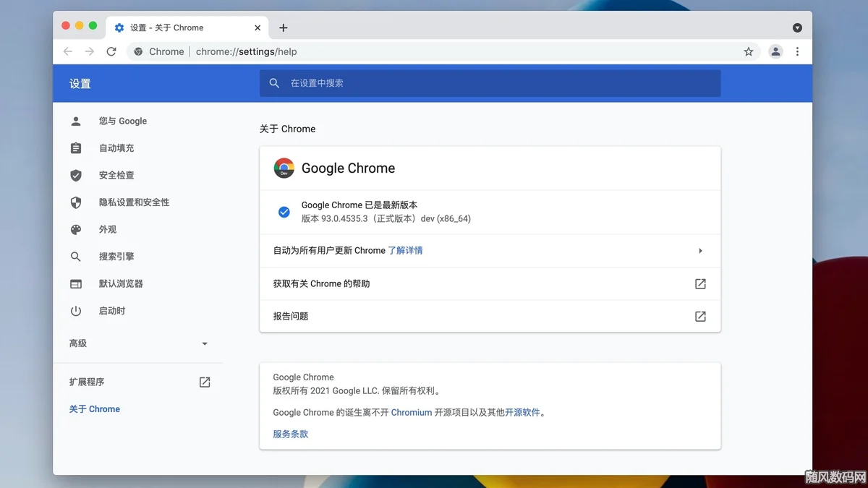Click the blue checkmark update status icon
Image resolution: width=868 pixels, height=488 pixels.
pyautogui.click(x=284, y=212)
